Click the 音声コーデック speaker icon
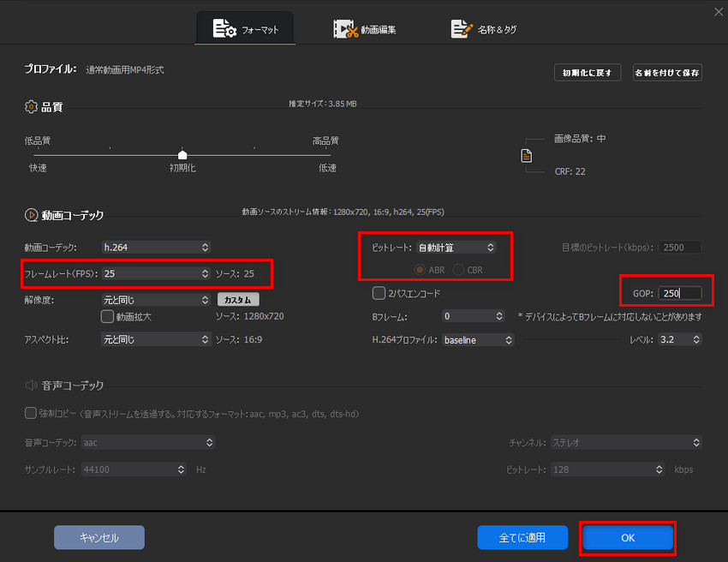 pyautogui.click(x=31, y=386)
